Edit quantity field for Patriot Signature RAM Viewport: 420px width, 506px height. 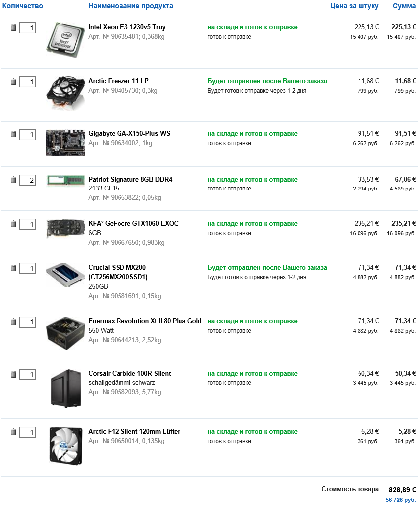(x=27, y=180)
